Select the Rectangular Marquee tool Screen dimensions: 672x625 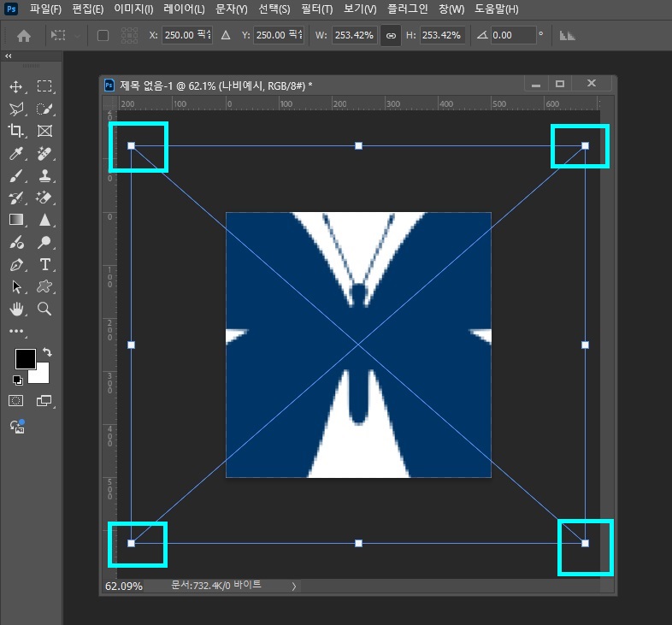44,86
